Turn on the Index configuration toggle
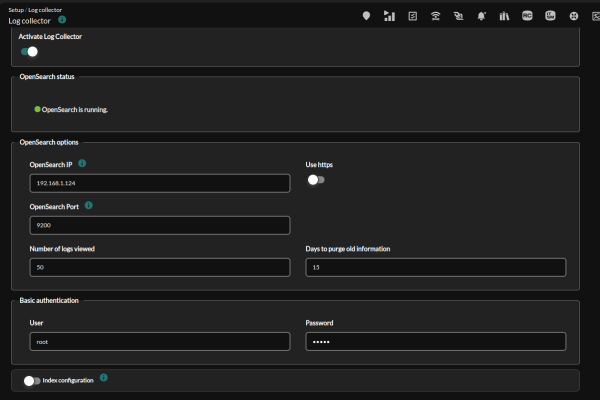 tap(32, 380)
